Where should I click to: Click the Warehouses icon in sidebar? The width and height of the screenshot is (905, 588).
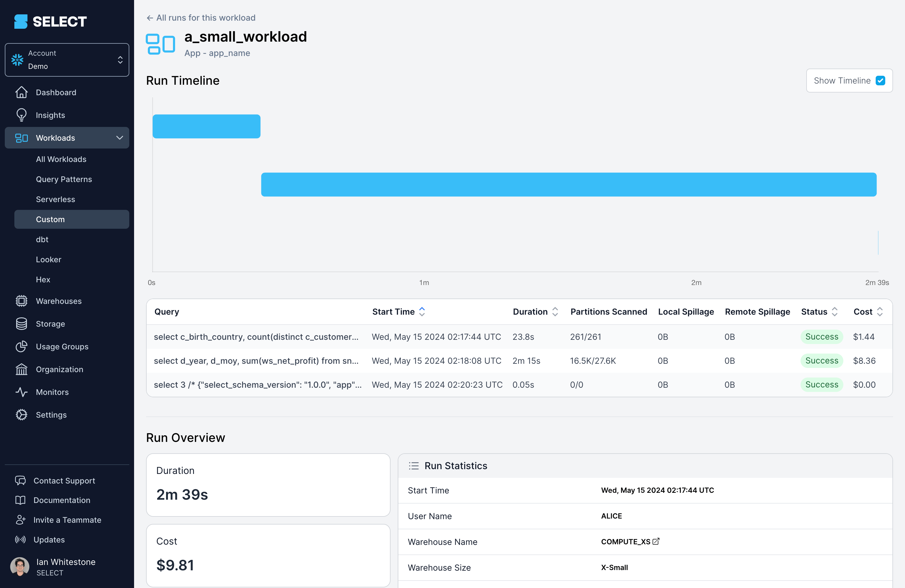pyautogui.click(x=21, y=300)
